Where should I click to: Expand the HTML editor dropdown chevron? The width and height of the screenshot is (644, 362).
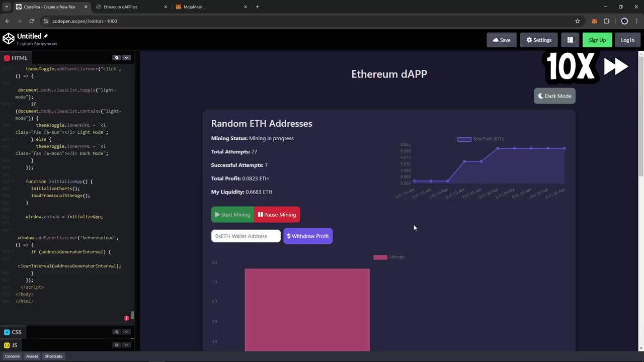pyautogui.click(x=126, y=58)
